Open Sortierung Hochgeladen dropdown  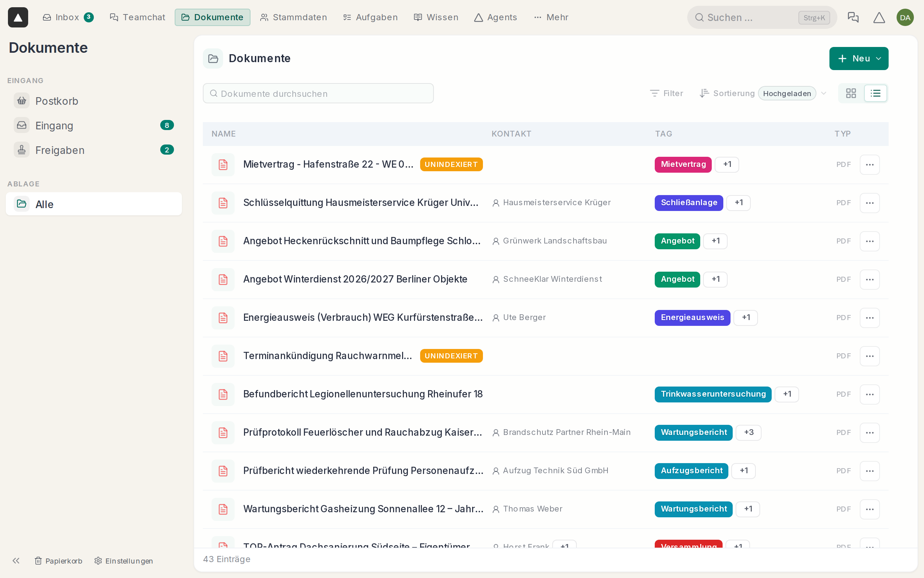pyautogui.click(x=763, y=93)
